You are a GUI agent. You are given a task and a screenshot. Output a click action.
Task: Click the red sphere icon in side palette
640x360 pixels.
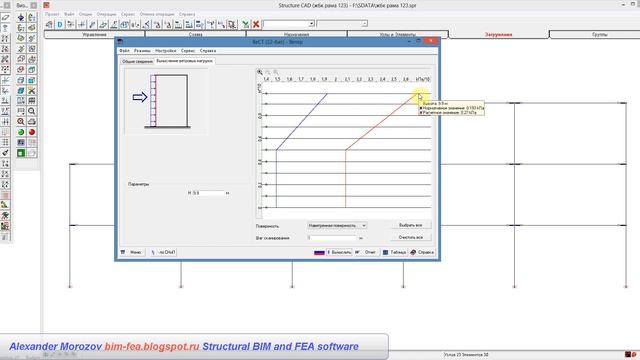point(31,132)
